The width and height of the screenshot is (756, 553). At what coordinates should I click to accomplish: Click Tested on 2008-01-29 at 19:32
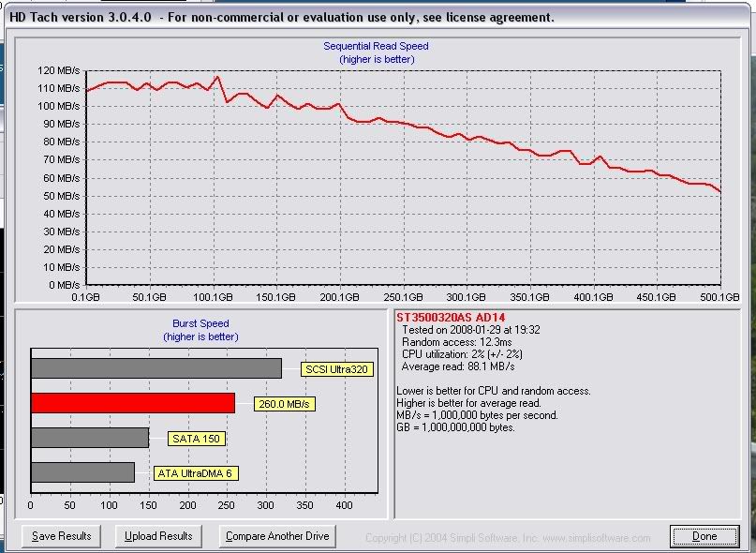pyautogui.click(x=471, y=330)
